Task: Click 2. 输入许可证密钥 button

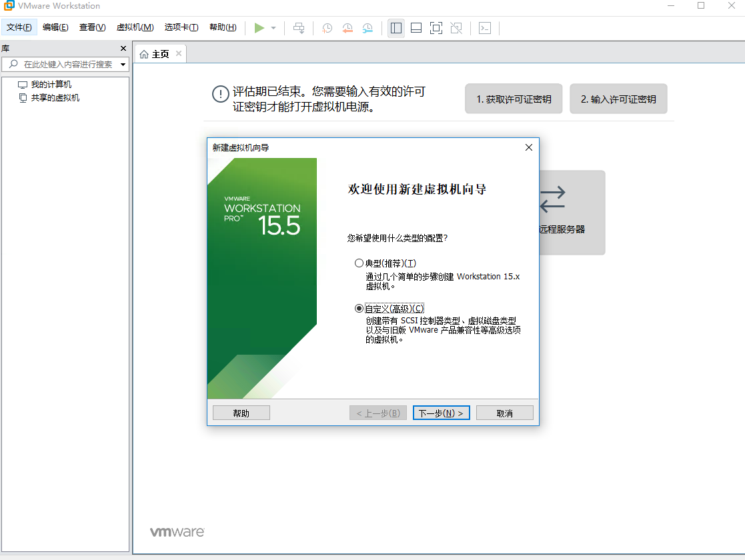Action: [618, 99]
